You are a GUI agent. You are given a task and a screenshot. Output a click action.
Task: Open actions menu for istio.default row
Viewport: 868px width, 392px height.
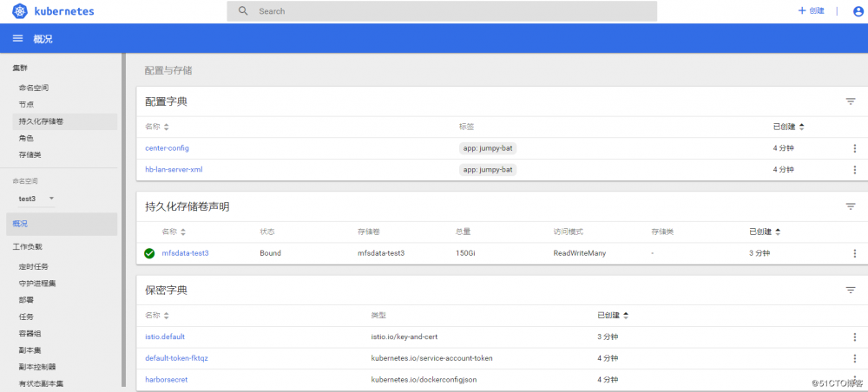[855, 336]
